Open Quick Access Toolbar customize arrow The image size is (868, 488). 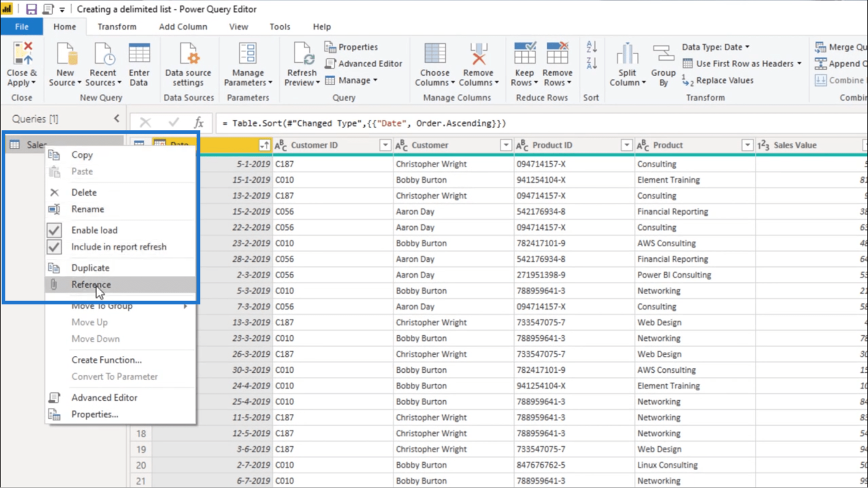(62, 9)
